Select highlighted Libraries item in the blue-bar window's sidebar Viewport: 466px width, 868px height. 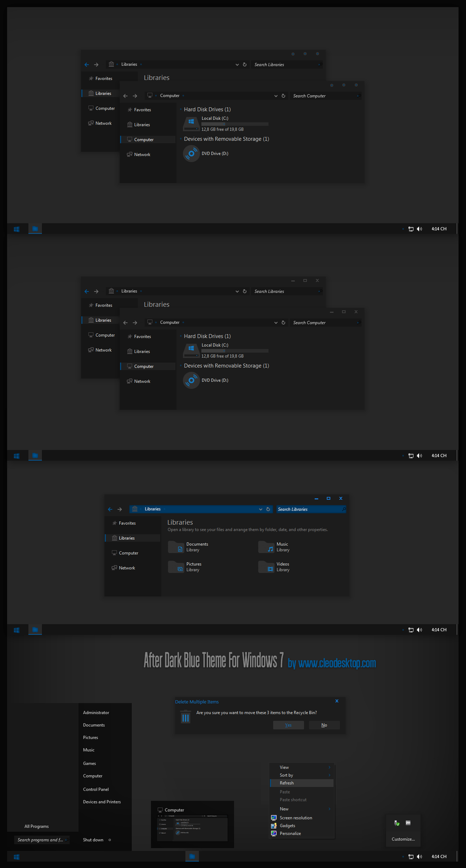pos(133,538)
